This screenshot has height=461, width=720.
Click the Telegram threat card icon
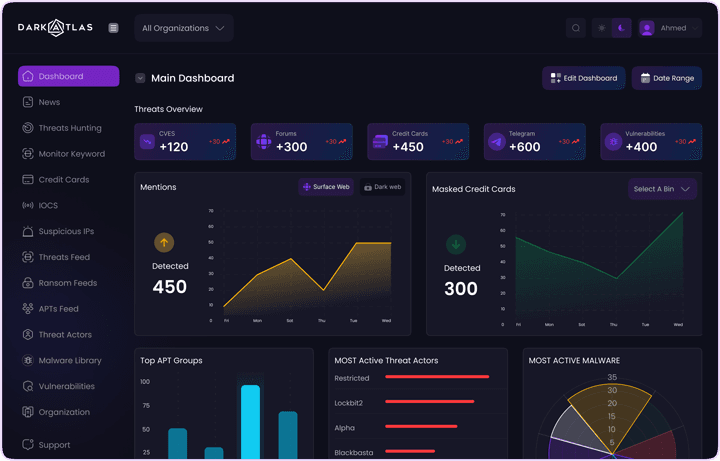tap(497, 142)
